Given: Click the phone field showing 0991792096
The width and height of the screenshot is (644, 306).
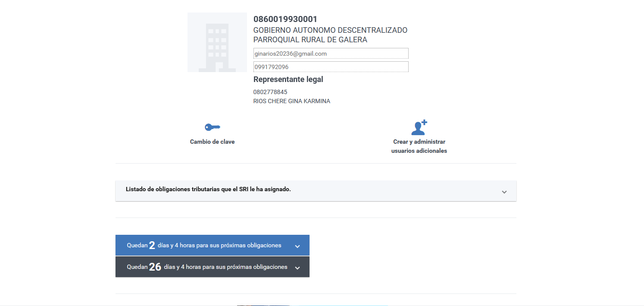Looking at the screenshot, I should click(331, 67).
